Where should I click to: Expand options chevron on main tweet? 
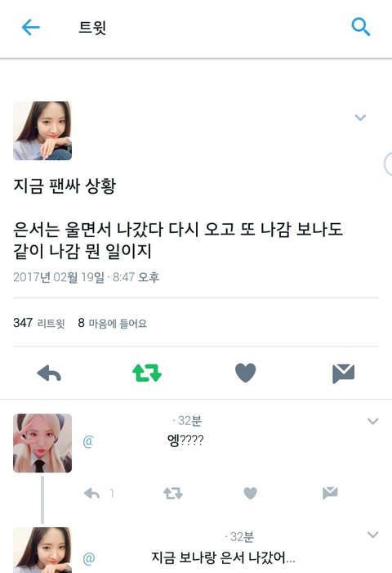tap(360, 118)
